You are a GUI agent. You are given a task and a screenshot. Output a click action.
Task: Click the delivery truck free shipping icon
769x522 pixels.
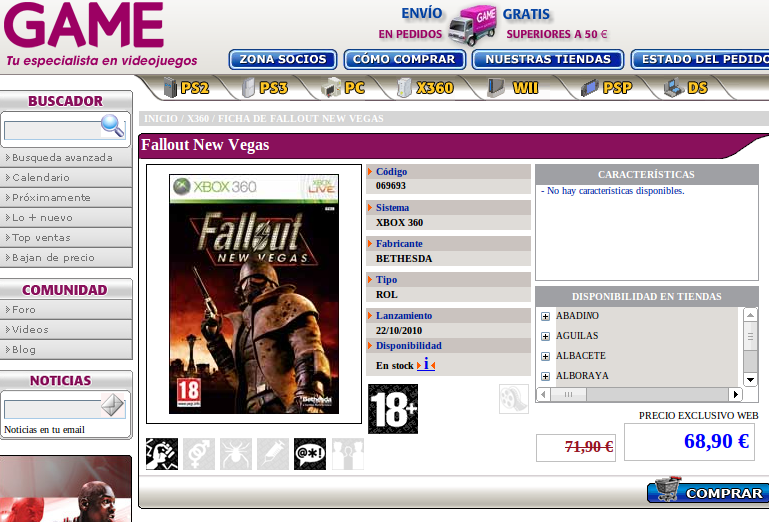[x=474, y=26]
